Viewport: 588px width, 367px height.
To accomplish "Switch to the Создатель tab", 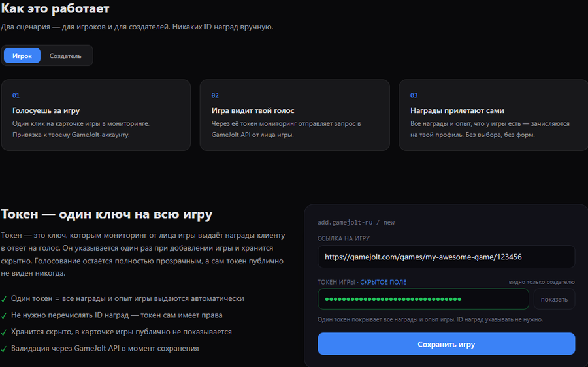I will click(x=65, y=56).
